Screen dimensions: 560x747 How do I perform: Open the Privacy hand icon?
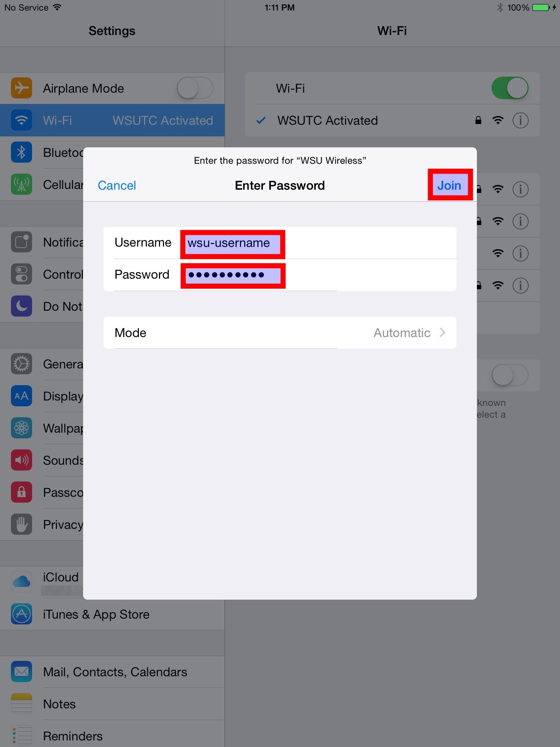click(22, 525)
